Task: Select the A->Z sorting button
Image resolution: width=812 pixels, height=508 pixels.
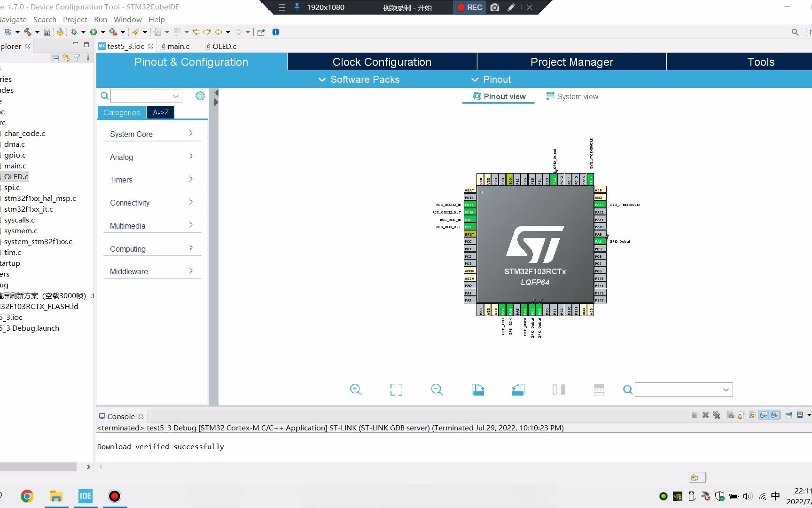Action: tap(160, 112)
